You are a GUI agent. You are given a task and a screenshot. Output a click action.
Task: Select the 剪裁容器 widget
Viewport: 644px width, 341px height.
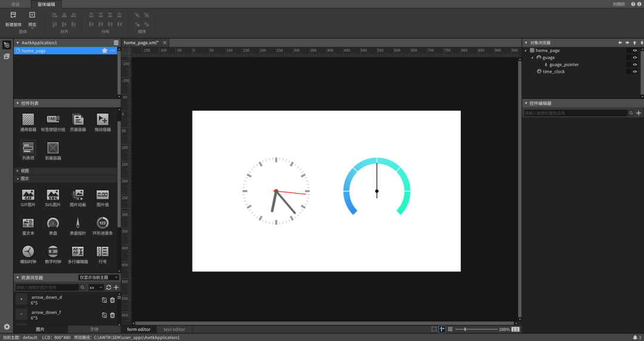pyautogui.click(x=53, y=151)
